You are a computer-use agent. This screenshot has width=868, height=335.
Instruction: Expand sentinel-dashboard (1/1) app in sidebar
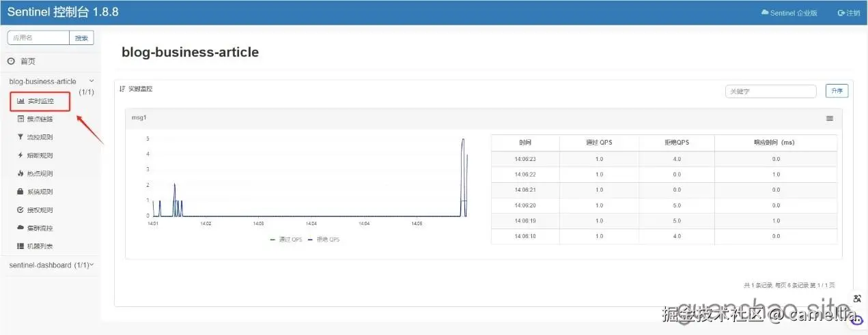point(51,265)
